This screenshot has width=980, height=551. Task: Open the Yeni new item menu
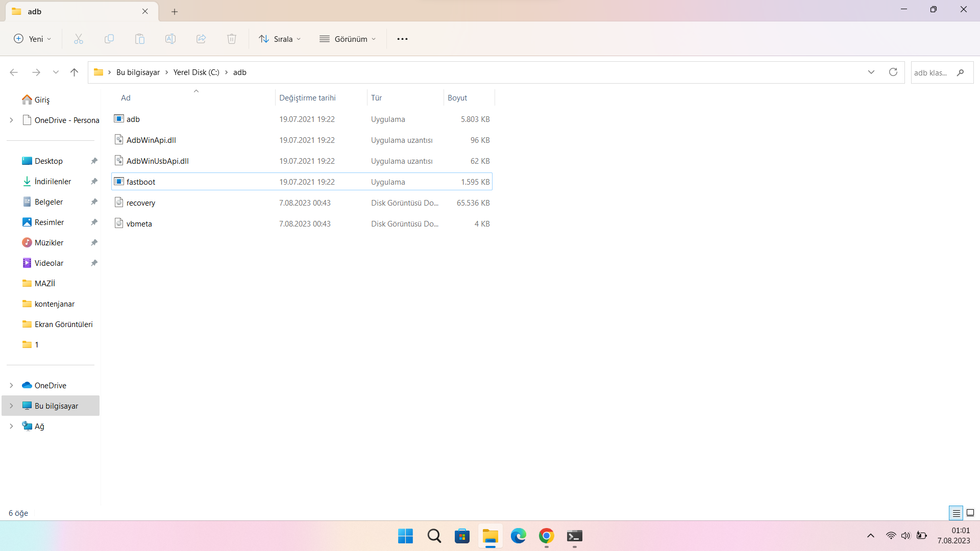(x=33, y=39)
